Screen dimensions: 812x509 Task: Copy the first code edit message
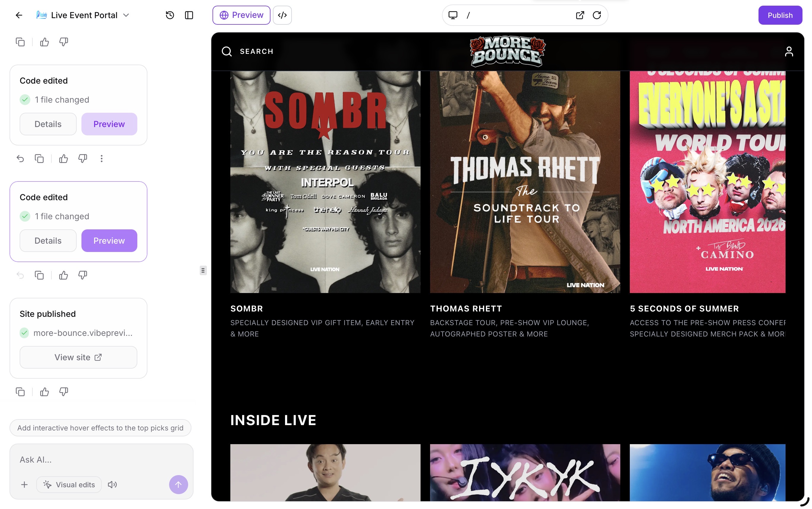point(39,159)
